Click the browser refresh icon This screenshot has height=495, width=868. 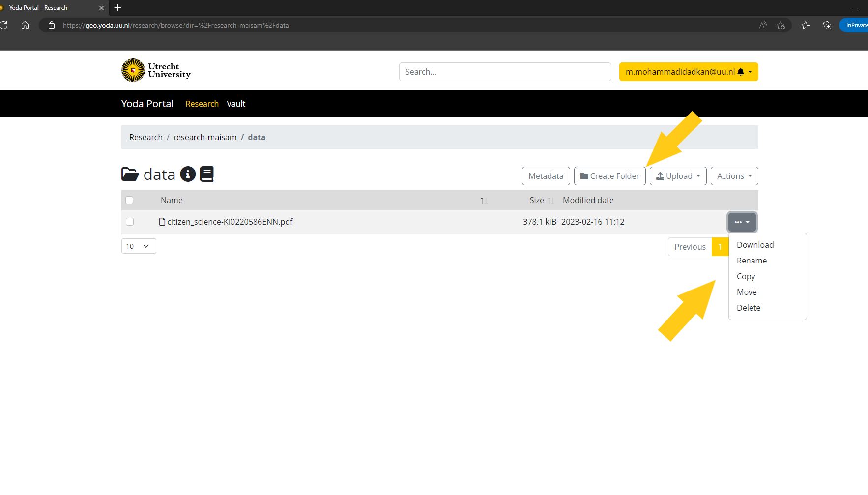pyautogui.click(x=4, y=25)
